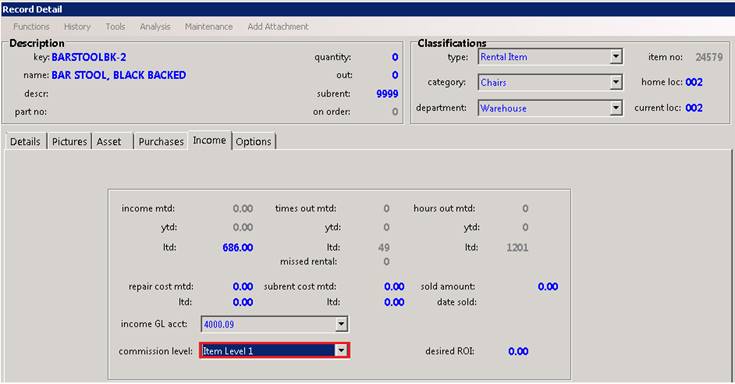735x384 pixels.
Task: Expand the category dropdown arrow
Action: pos(616,83)
